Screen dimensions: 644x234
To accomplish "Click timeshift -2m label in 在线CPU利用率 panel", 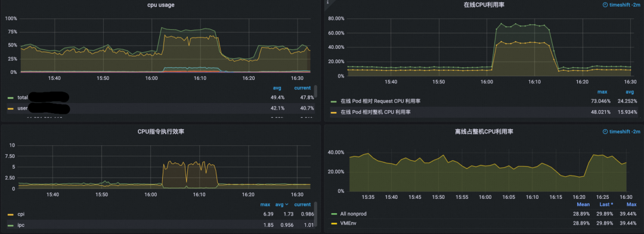I will [x=625, y=5].
